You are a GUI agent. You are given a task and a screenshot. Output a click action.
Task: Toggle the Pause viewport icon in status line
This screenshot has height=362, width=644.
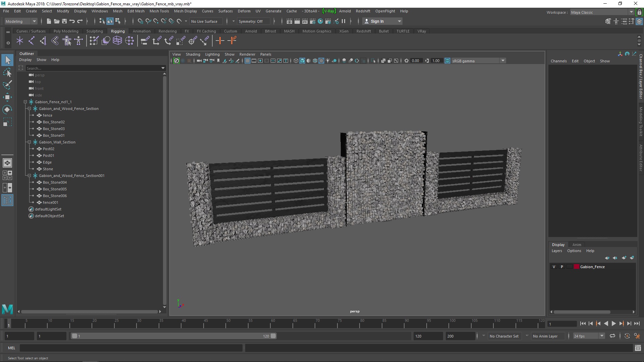[x=343, y=21]
